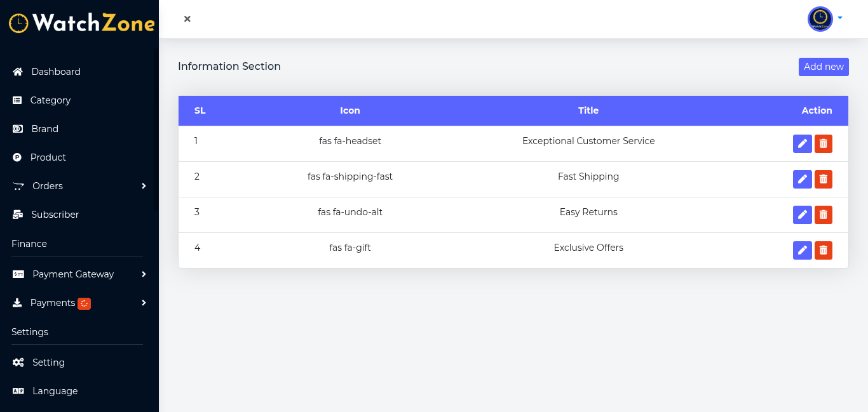
Task: Collapse sidebar with the X icon
Action: (x=187, y=19)
